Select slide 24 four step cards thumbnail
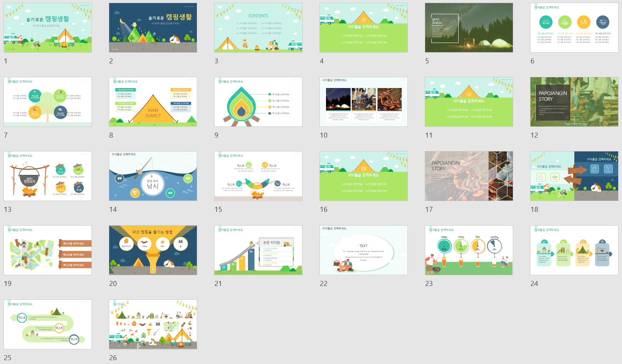622x364 pixels. (574, 250)
